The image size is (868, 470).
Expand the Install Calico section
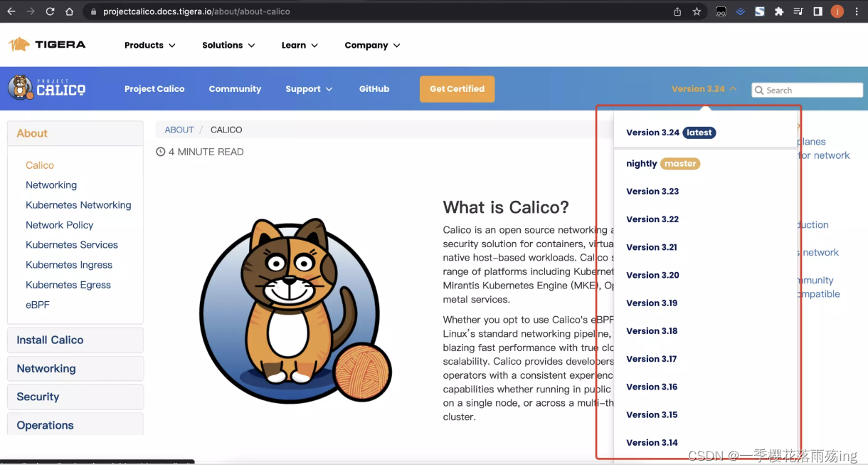[75, 340]
